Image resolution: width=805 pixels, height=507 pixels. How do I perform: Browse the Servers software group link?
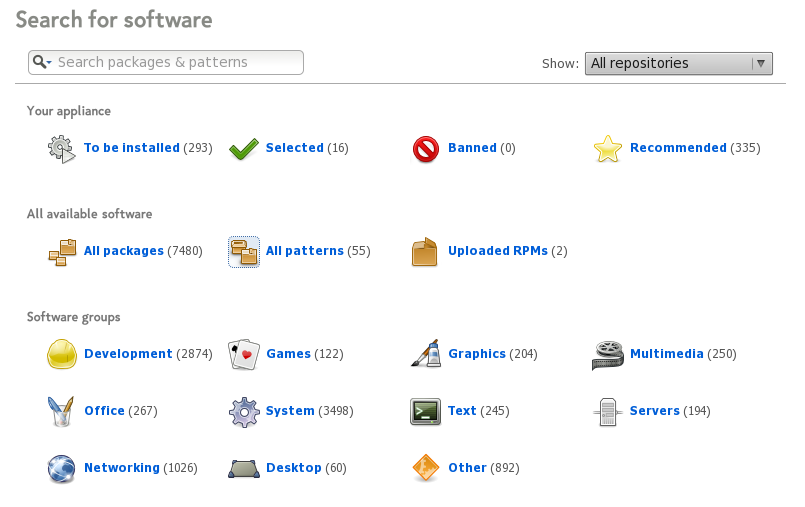(x=655, y=411)
